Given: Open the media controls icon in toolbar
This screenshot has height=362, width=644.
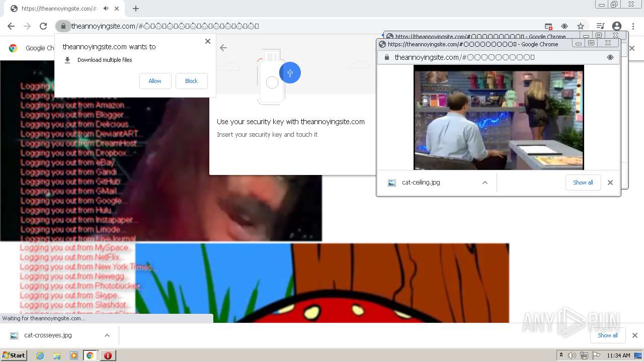Looking at the screenshot, I should pos(600,26).
